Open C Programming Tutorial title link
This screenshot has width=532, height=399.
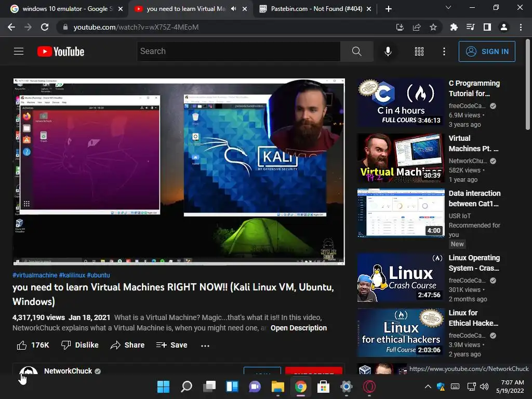pos(474,88)
